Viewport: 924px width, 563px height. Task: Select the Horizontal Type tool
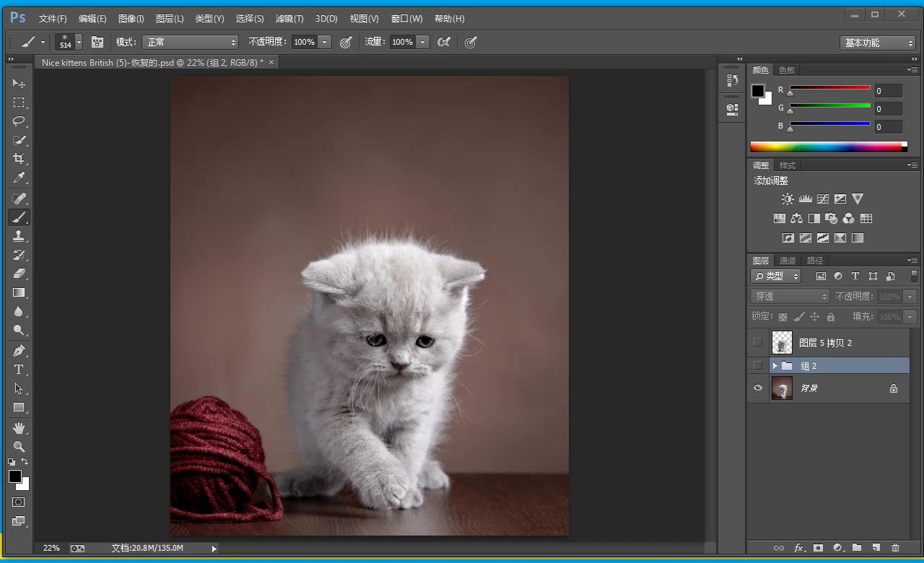[x=19, y=370]
